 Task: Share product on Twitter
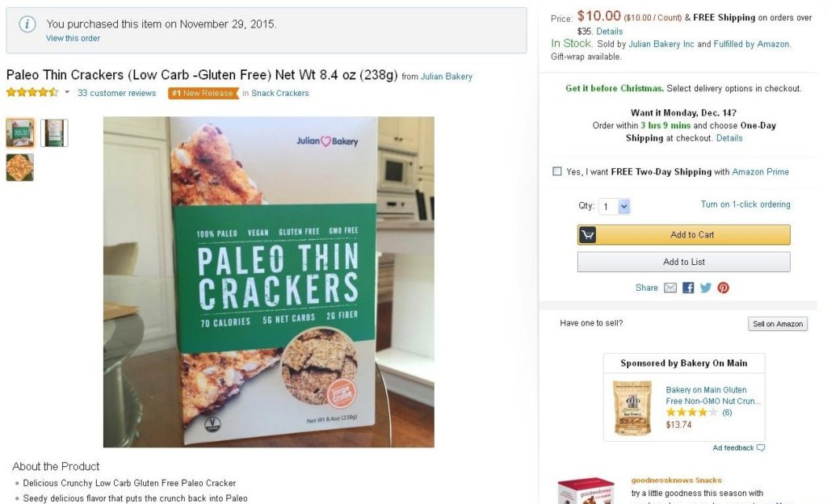click(x=706, y=288)
